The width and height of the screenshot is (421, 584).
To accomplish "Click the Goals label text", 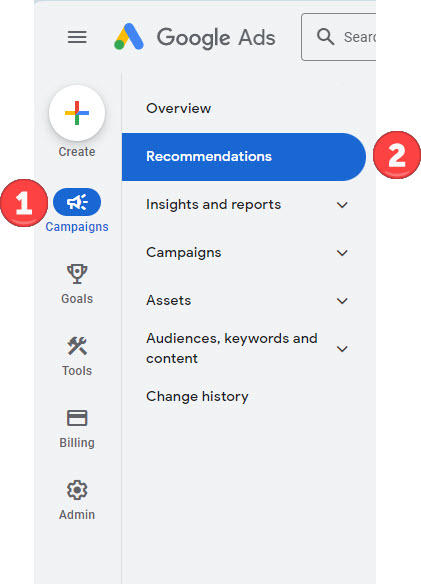I will point(77,299).
